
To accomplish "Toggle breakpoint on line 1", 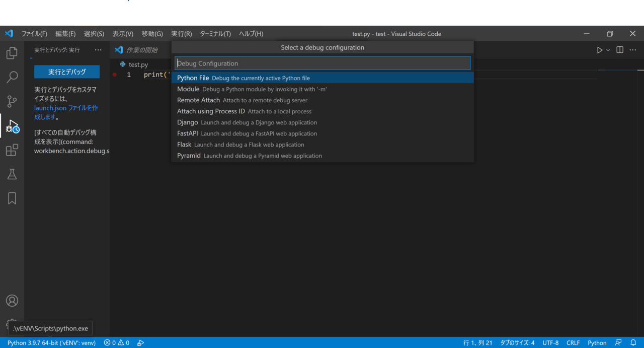I will pyautogui.click(x=115, y=75).
